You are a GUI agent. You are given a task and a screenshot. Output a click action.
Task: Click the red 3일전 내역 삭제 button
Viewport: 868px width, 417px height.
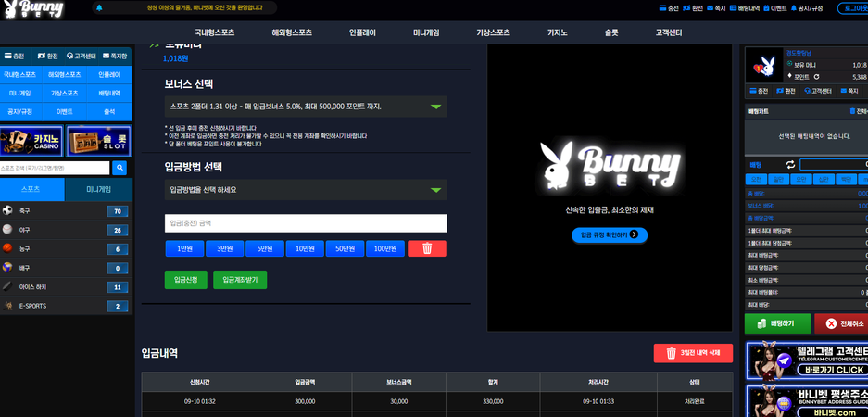coord(693,353)
